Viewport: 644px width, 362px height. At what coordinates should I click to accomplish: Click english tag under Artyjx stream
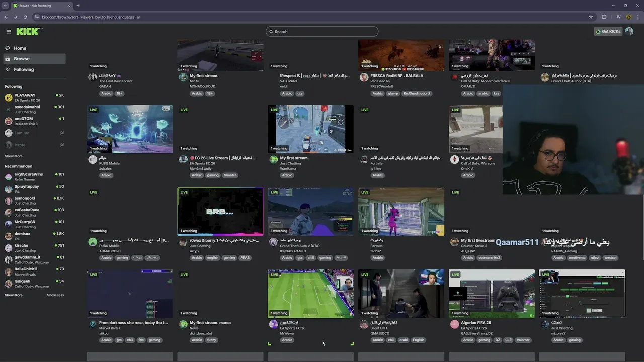click(212, 258)
